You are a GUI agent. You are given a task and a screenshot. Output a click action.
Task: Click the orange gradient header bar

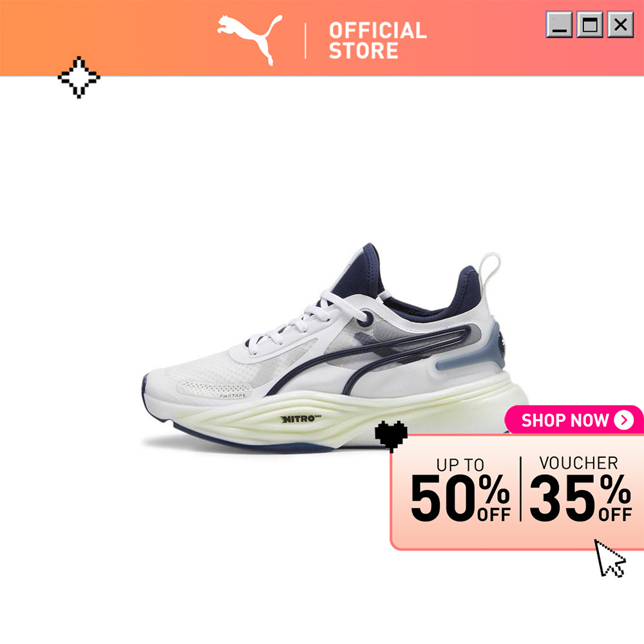click(x=322, y=38)
